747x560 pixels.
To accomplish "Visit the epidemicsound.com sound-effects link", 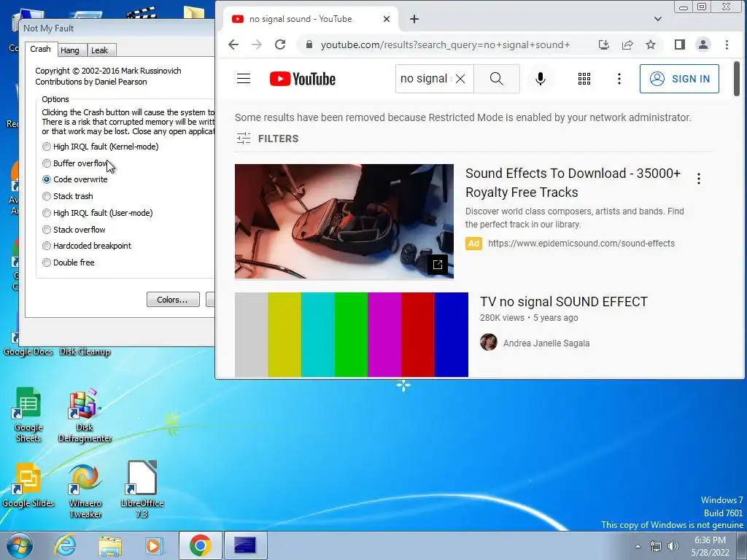I will click(x=581, y=244).
